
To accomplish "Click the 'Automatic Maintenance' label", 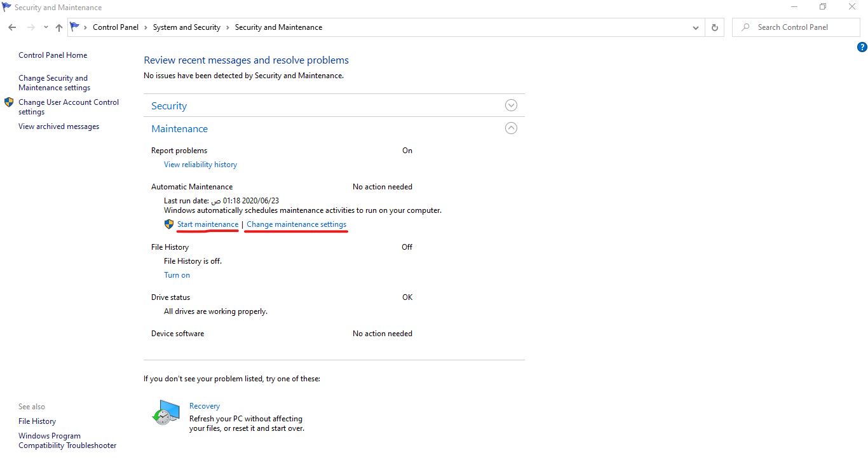I will [192, 187].
